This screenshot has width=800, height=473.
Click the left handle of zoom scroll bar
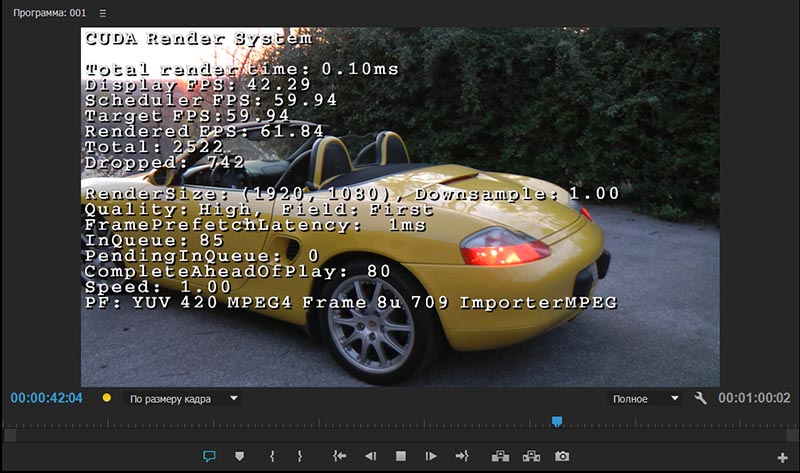[x=10, y=435]
